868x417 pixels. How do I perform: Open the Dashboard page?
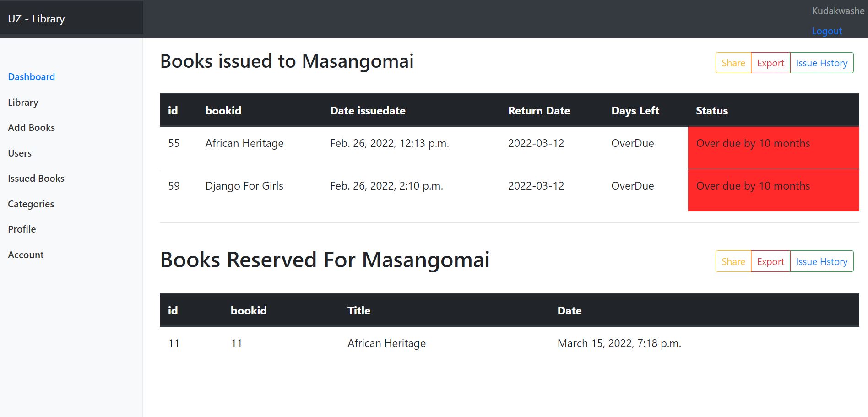(x=31, y=76)
